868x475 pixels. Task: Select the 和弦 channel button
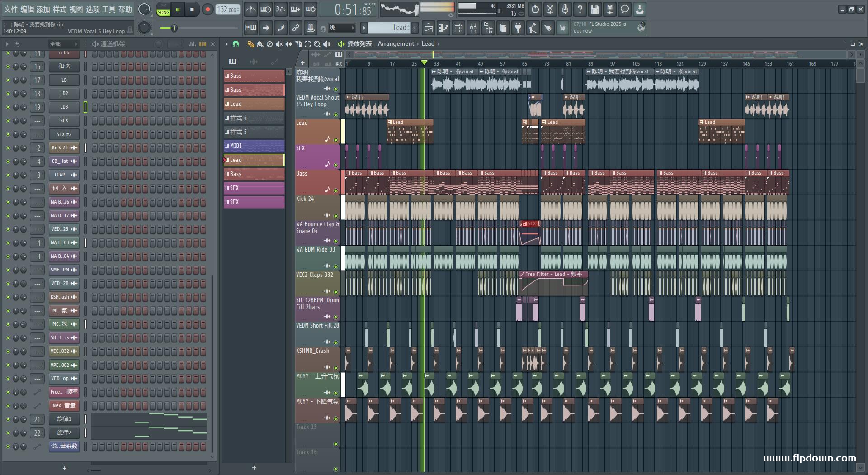64,66
